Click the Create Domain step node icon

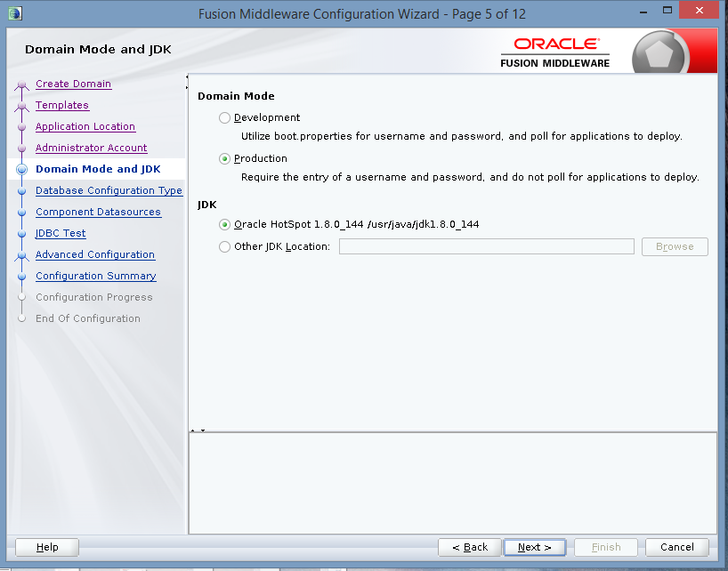point(21,85)
